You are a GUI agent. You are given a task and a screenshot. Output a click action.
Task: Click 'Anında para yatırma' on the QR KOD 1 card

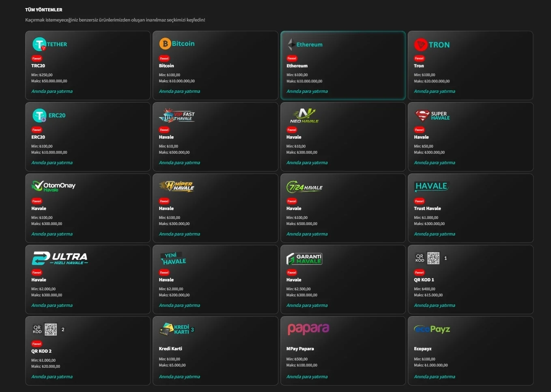[x=435, y=305]
